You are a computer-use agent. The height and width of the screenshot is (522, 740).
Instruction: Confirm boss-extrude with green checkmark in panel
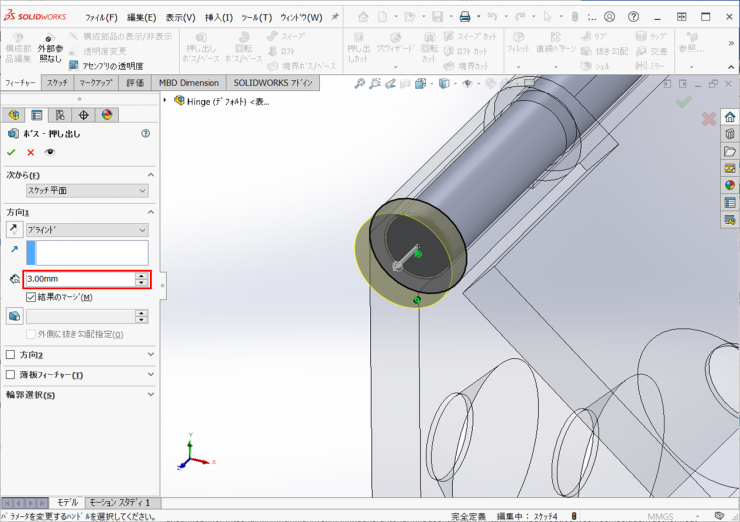point(12,152)
